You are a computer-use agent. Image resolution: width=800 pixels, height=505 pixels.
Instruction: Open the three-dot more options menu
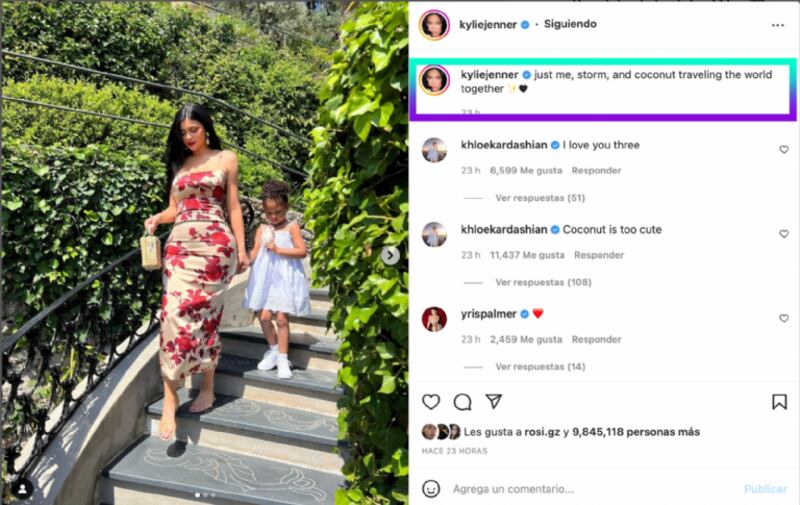coord(778,25)
